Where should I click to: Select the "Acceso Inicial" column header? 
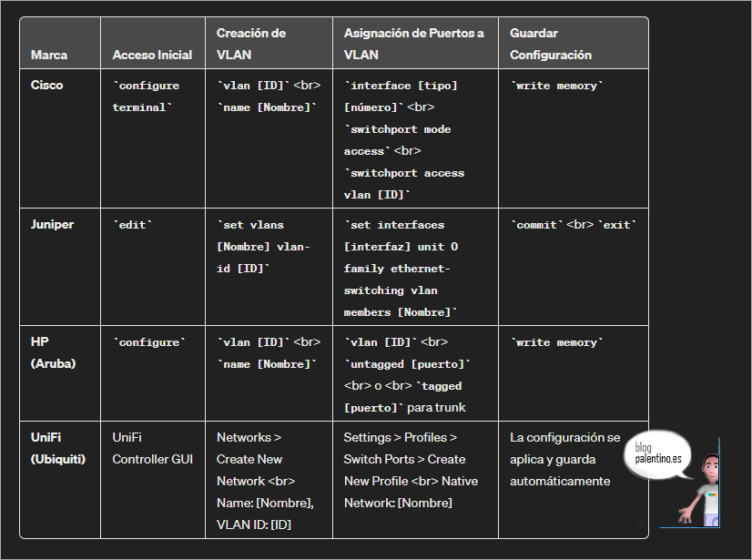point(152,55)
